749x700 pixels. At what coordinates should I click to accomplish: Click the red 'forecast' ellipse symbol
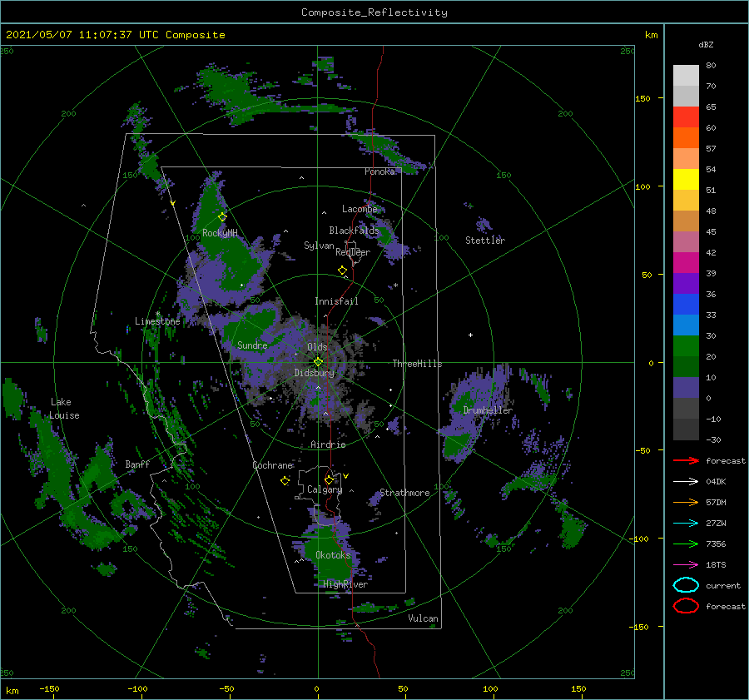(686, 606)
